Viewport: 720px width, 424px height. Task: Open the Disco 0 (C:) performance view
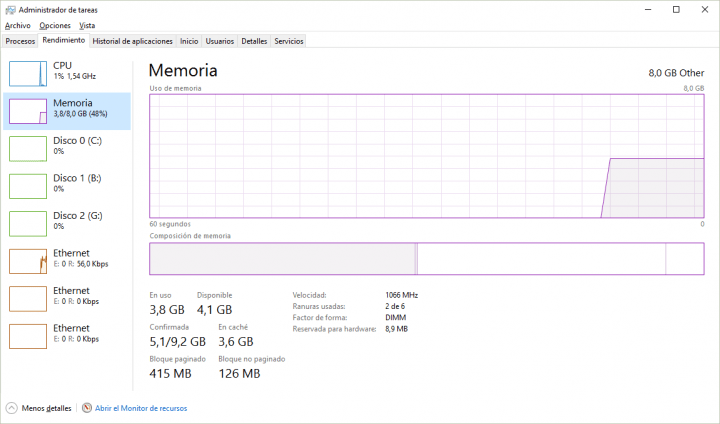pyautogui.click(x=77, y=147)
